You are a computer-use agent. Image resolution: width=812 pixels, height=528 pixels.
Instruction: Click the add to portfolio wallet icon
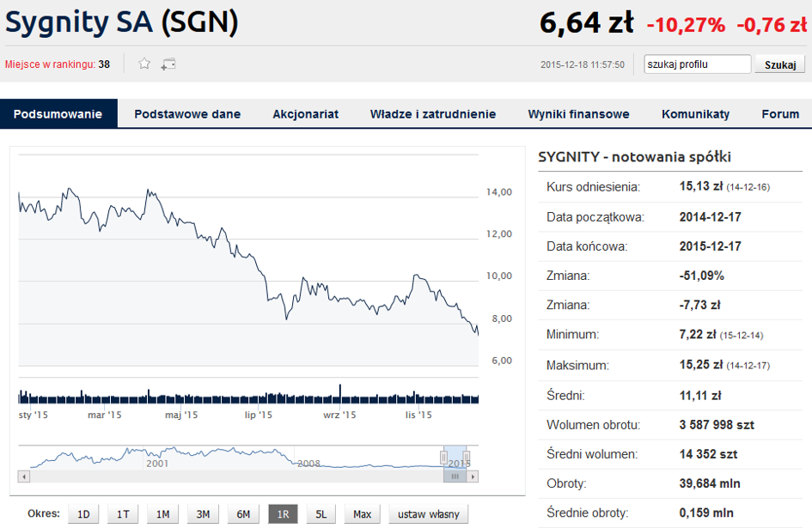[168, 64]
